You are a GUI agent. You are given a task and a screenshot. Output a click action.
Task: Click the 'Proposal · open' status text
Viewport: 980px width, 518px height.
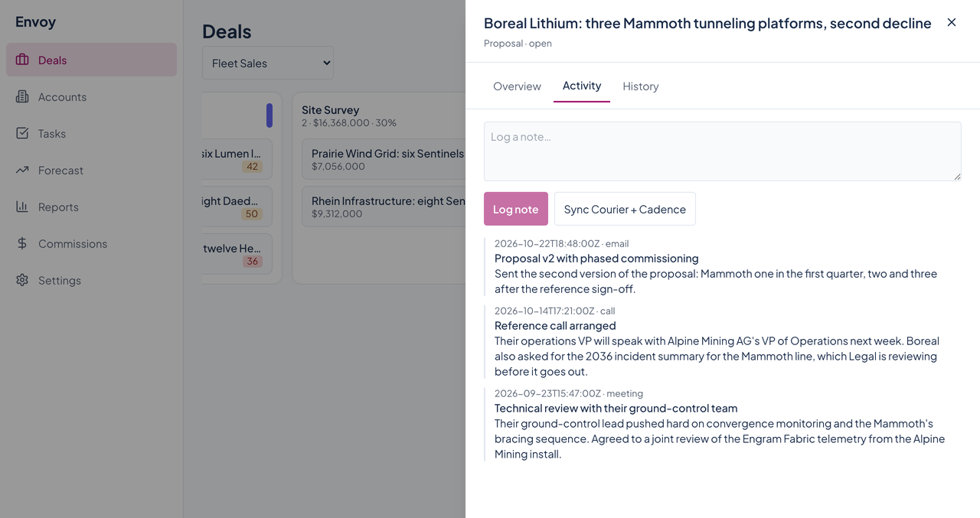coord(518,44)
